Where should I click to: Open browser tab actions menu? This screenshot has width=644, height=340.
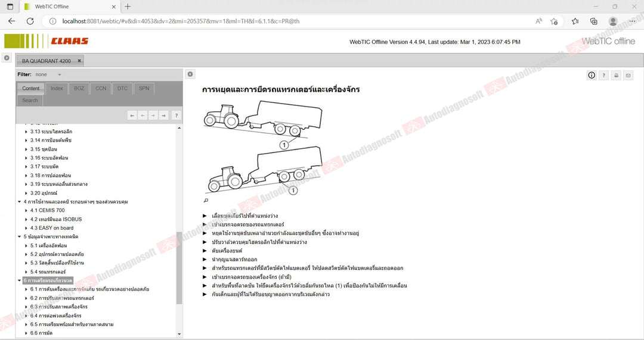coord(10,7)
